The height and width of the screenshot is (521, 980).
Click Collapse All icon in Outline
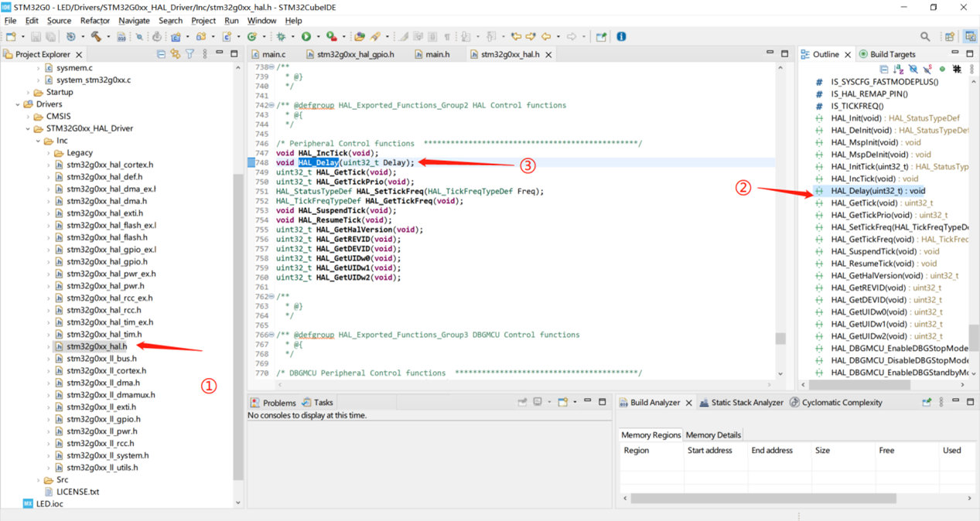tap(884, 69)
